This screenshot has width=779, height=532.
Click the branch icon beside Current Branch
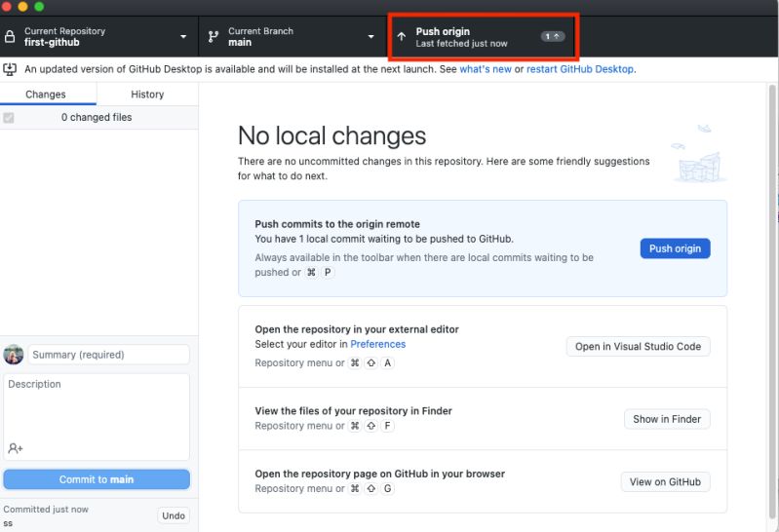(214, 36)
